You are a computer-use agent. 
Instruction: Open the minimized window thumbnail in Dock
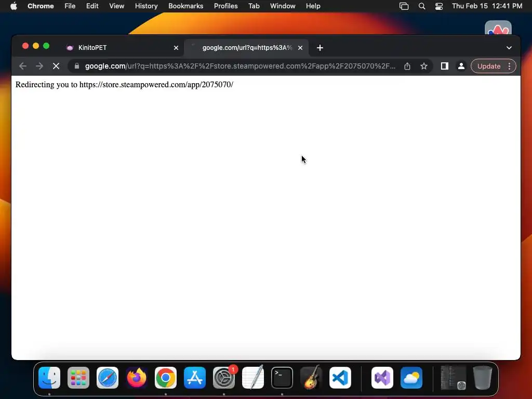pyautogui.click(x=453, y=378)
